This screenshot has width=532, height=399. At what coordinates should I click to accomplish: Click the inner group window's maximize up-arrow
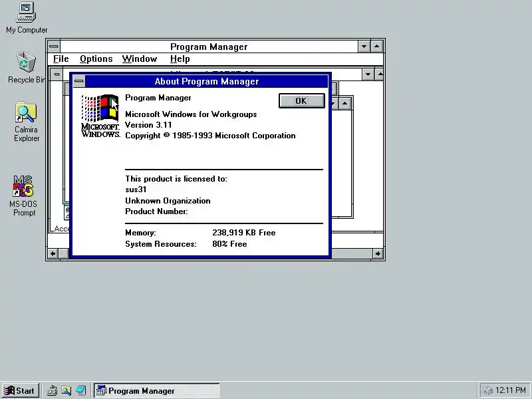point(344,103)
